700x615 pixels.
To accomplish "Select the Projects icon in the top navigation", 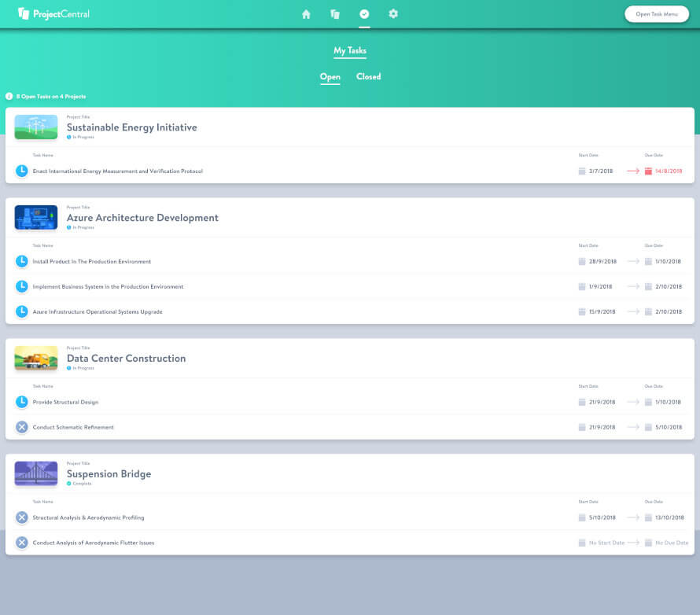I will pyautogui.click(x=335, y=13).
